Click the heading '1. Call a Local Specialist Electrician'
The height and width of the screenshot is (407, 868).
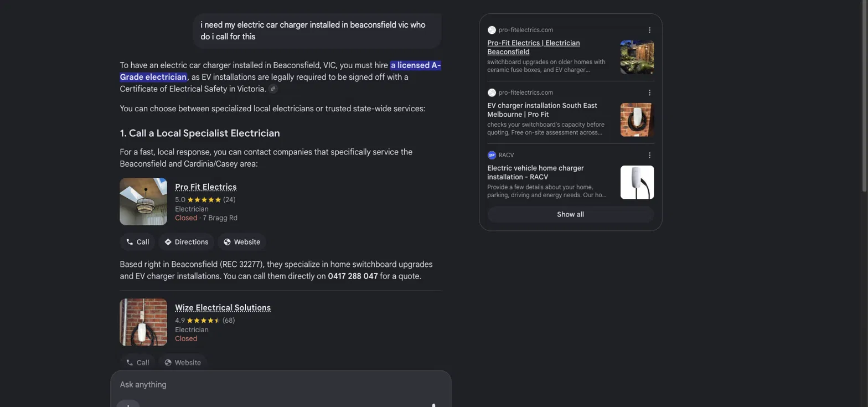(x=200, y=133)
